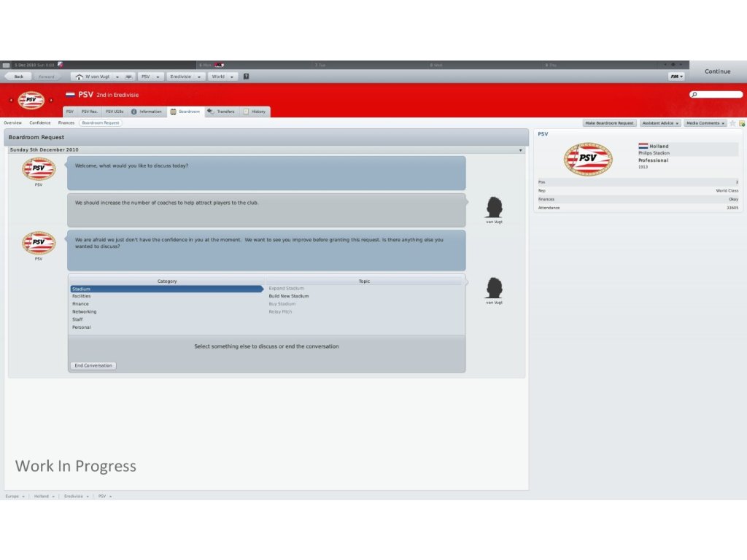Go to the Overview sub-tab

pyautogui.click(x=13, y=122)
